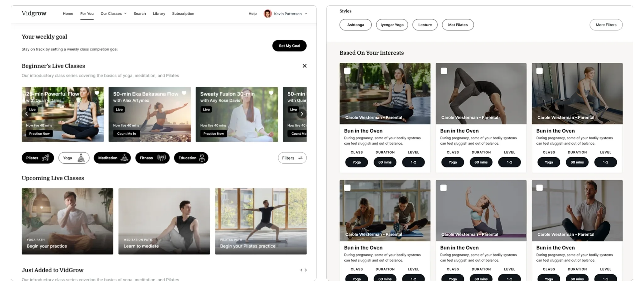Favorite the Sweaty Fusion 30-min class
Viewport: 644px width, 286px height.
pyautogui.click(x=271, y=93)
